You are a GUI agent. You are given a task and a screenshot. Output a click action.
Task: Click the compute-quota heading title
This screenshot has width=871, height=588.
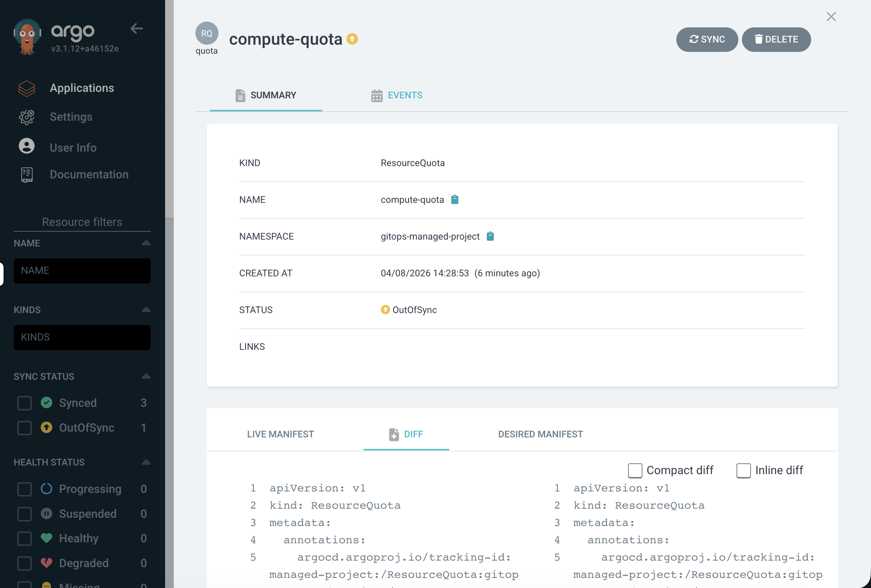pos(286,39)
